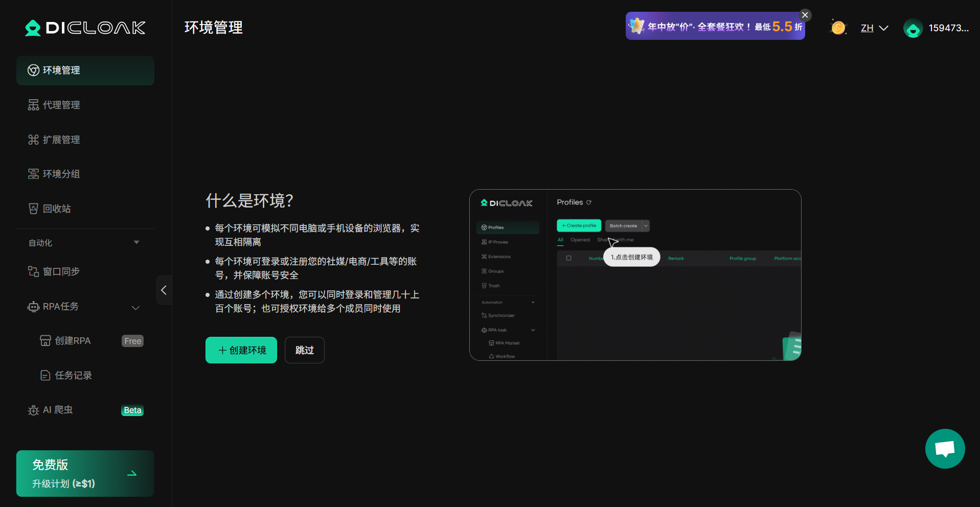
Task: Click the 创建RPA store icon
Action: (45, 341)
